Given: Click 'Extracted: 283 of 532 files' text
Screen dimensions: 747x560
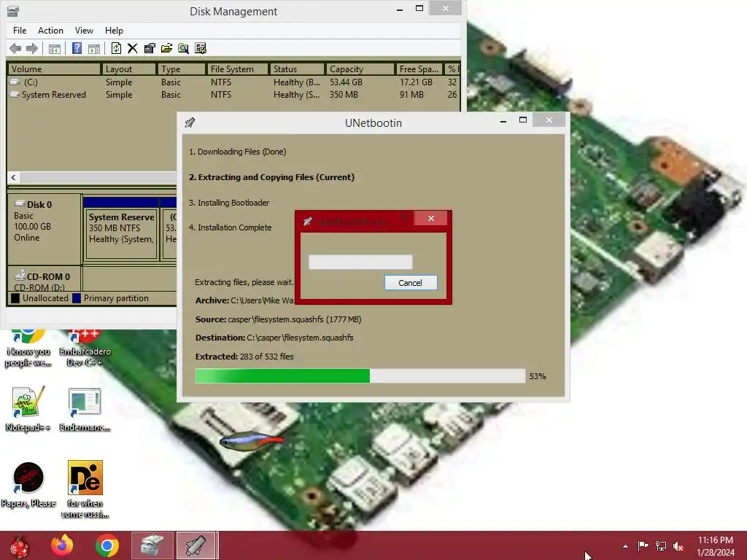Looking at the screenshot, I should 244,357.
